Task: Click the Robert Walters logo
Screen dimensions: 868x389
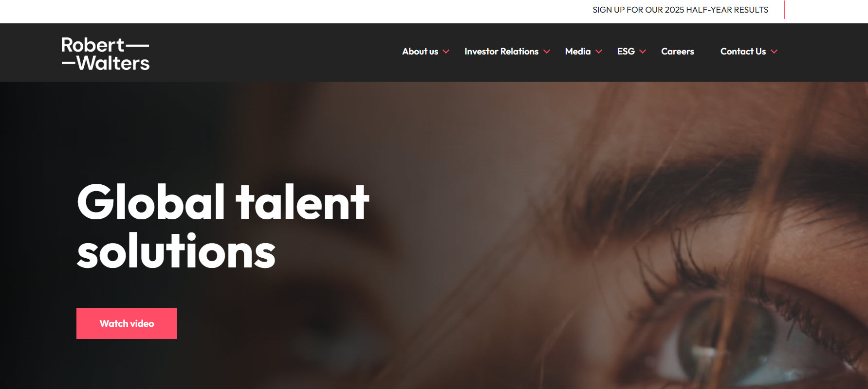Action: [x=105, y=53]
